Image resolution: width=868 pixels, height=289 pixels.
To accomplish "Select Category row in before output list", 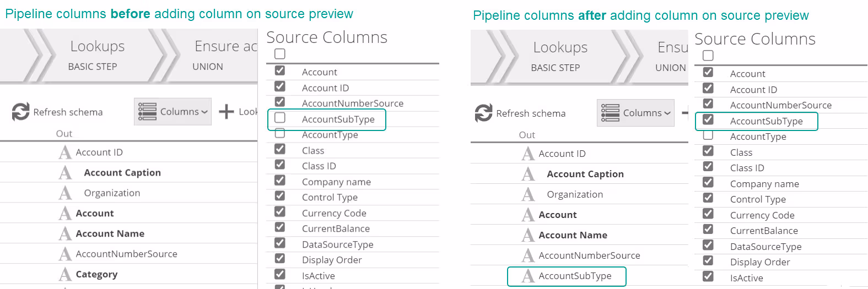I will (x=128, y=274).
